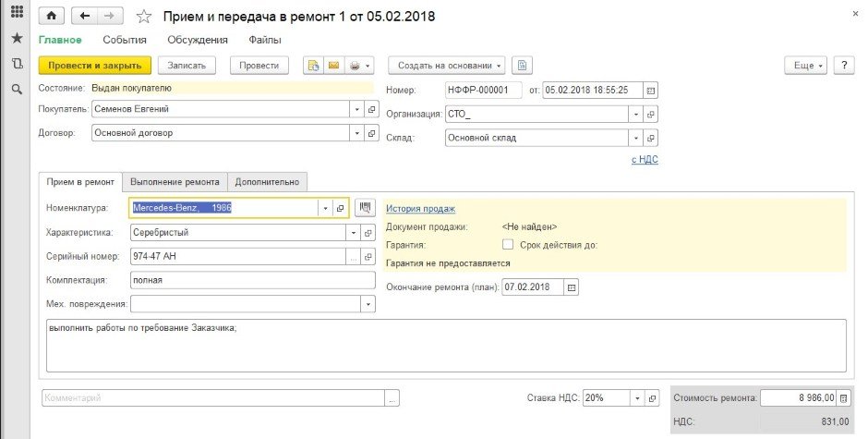Screen dimensions: 868x439
Task: Click Провести и закрыть button
Action: [x=95, y=66]
